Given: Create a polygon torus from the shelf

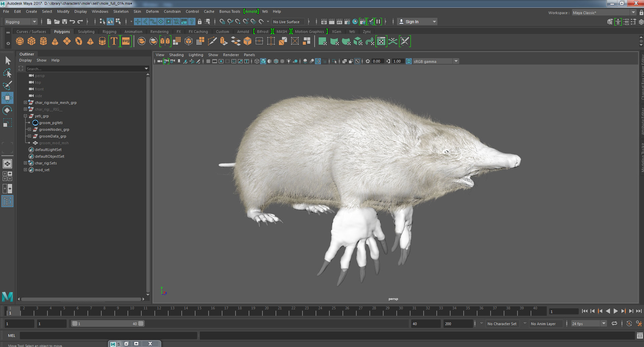Looking at the screenshot, I should click(x=79, y=41).
